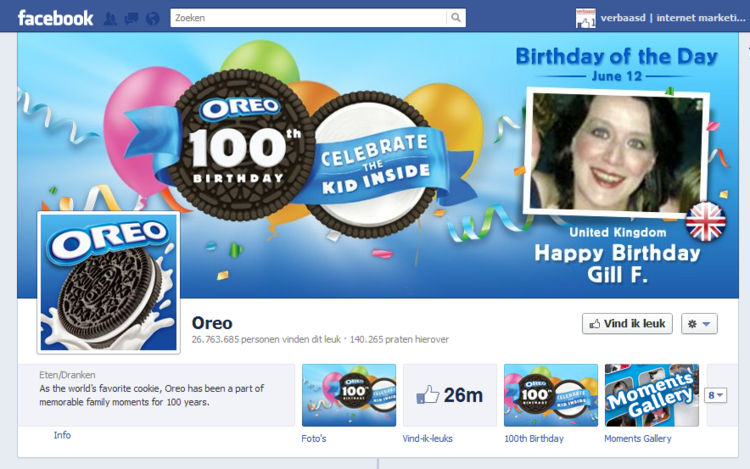Open verbaasd | internet marketing profile link
The width and height of the screenshot is (750, 469).
tap(673, 18)
